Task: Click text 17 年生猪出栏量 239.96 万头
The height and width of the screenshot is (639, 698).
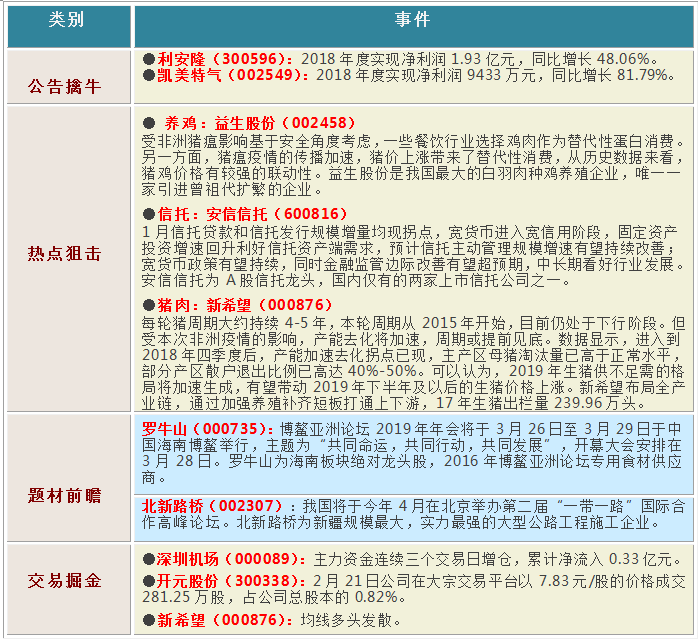Action: 535,403
